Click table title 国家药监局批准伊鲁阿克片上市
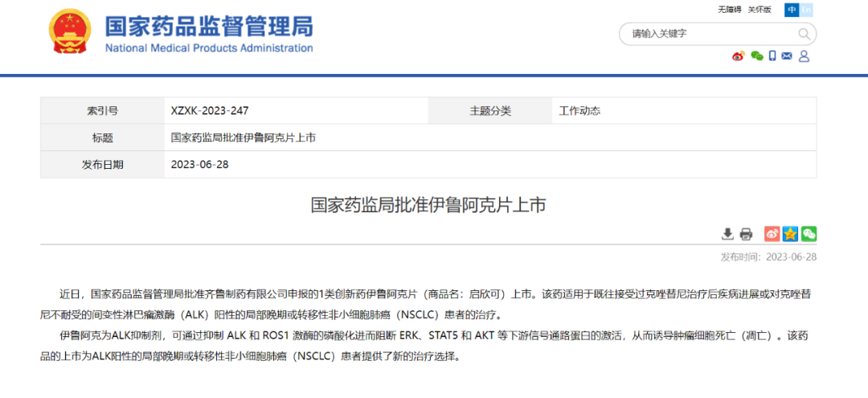The height and width of the screenshot is (398, 868). pos(244,137)
